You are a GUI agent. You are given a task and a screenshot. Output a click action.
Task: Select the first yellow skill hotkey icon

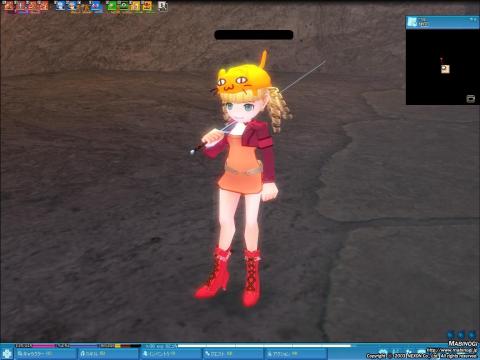135,6
